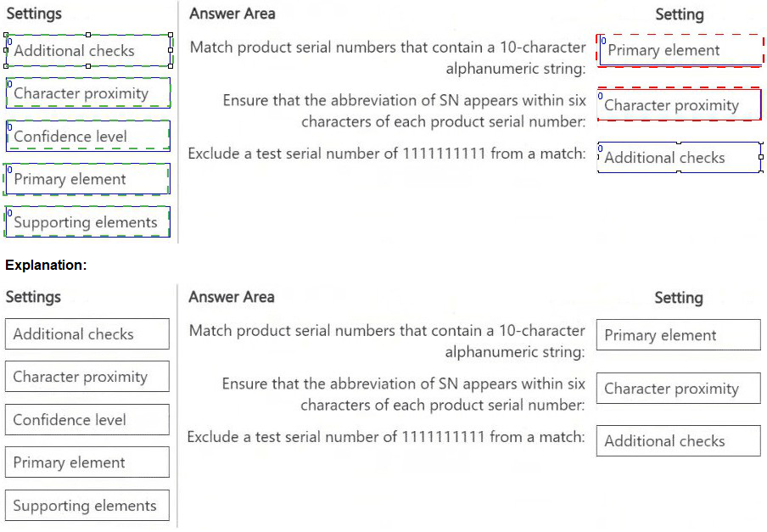Click 'Primary element' answer in Explanation section

678,335
